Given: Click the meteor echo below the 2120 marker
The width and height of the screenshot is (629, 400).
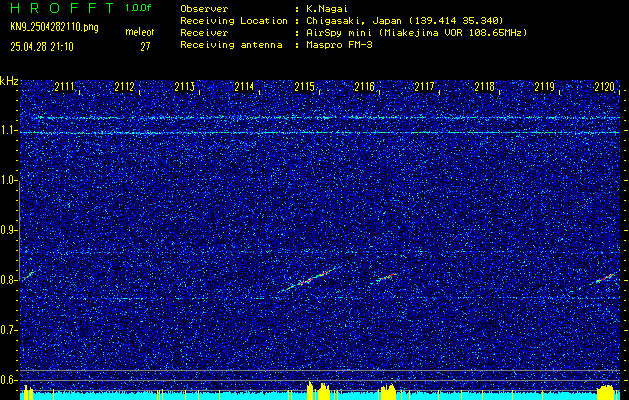Looking at the screenshot, I should tap(604, 278).
